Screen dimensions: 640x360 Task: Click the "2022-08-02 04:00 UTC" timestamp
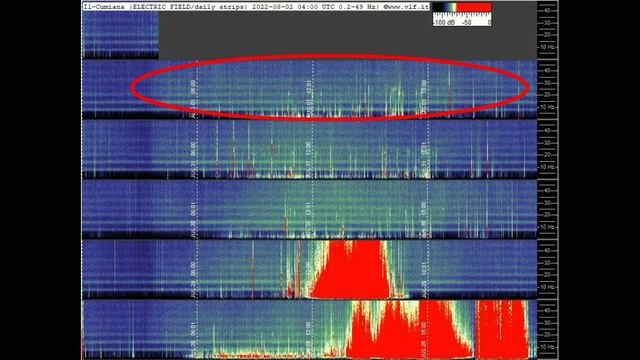(293, 7)
